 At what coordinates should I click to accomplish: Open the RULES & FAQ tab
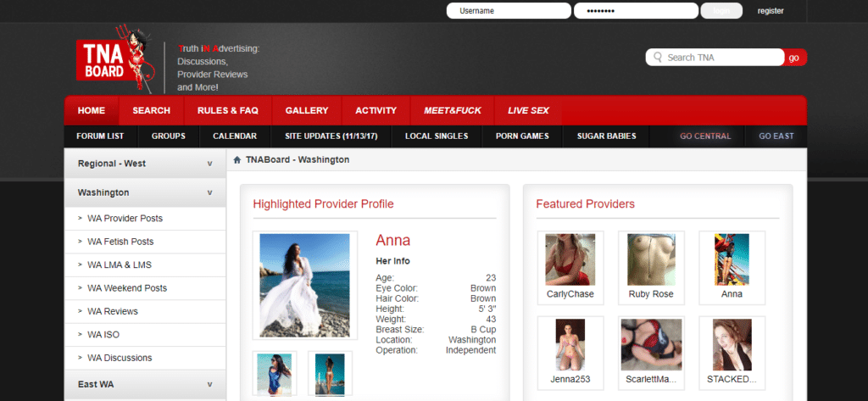click(228, 110)
